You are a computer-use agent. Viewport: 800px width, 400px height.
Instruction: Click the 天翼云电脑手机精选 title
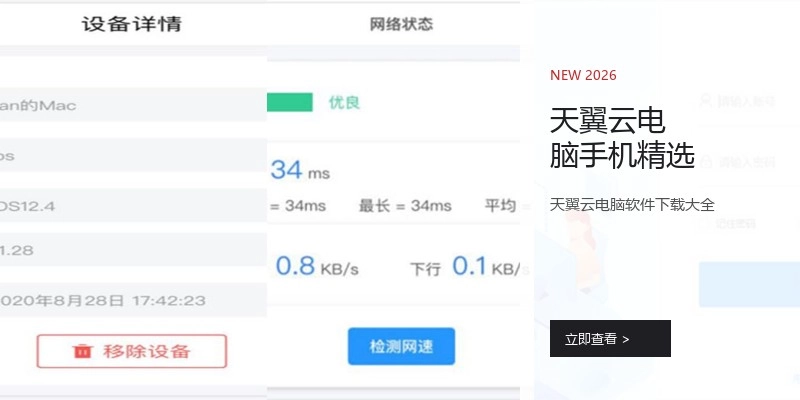point(622,138)
